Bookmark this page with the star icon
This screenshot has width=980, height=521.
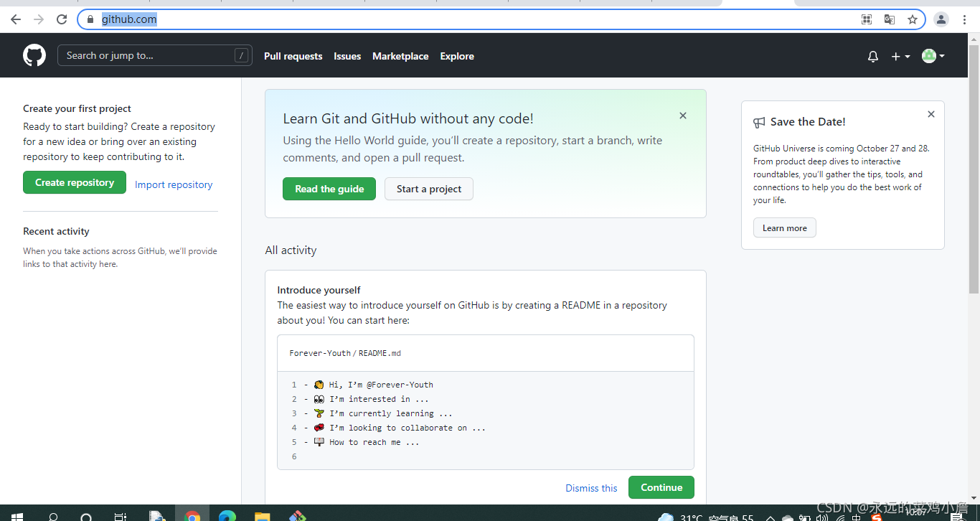coord(913,19)
